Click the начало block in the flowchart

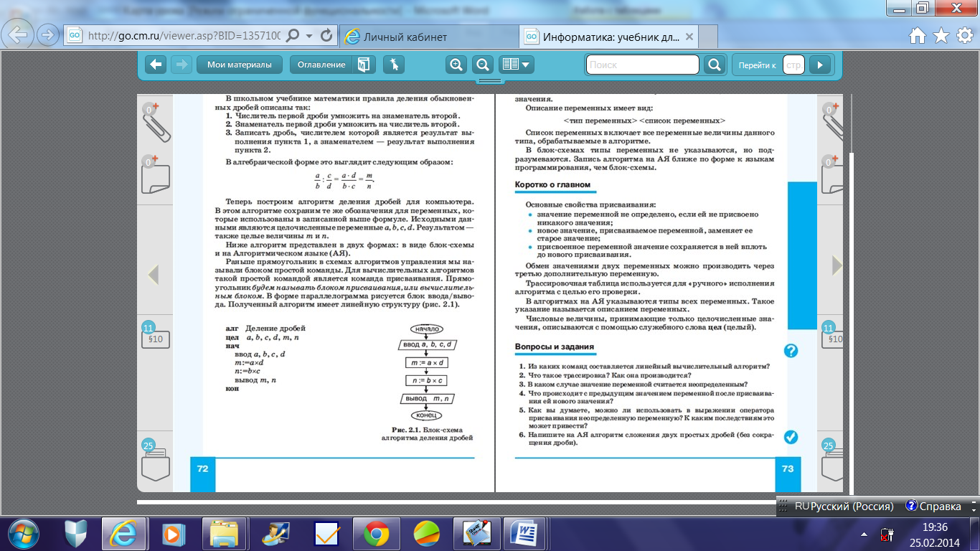[x=426, y=329]
